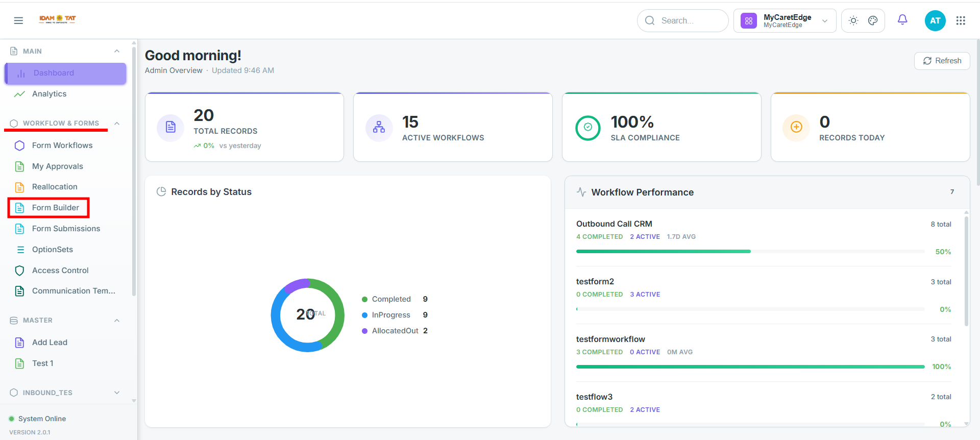Open Form Workflows in sidebar
Image resolution: width=980 pixels, height=440 pixels.
pyautogui.click(x=65, y=145)
